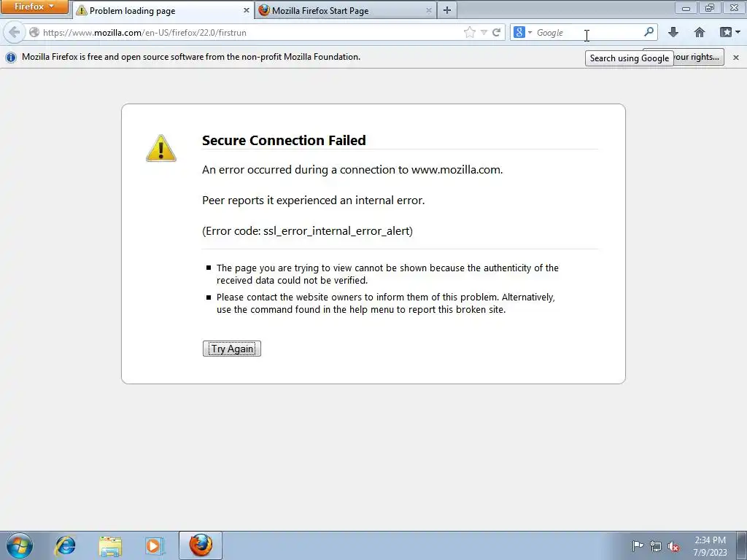
Task: Click the Secure Connection Failed heading
Action: [x=284, y=140]
